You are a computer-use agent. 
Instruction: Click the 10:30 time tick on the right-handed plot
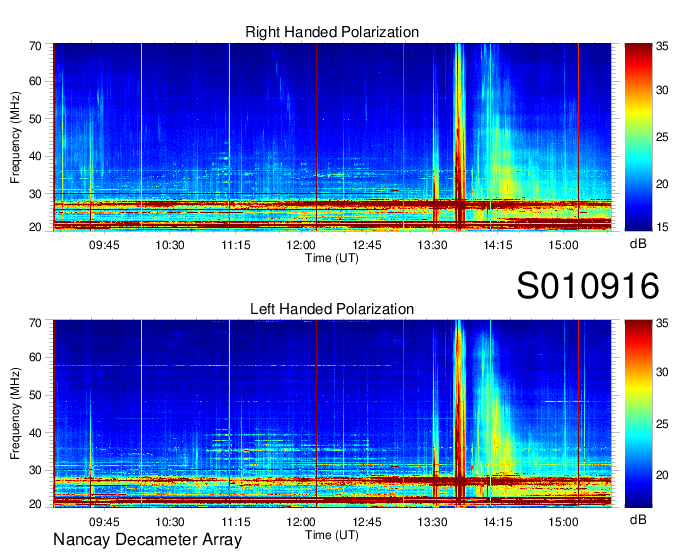170,245
